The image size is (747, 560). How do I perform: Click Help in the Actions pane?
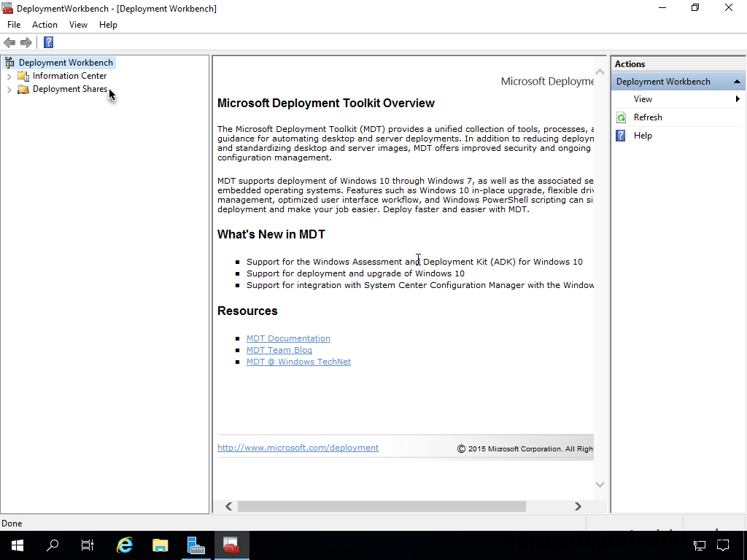[x=643, y=136]
